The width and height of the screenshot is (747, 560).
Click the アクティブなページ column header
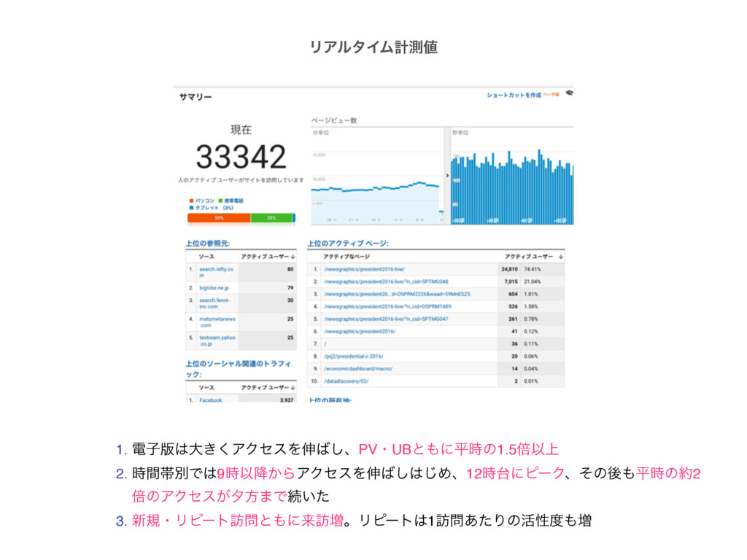pyautogui.click(x=347, y=257)
